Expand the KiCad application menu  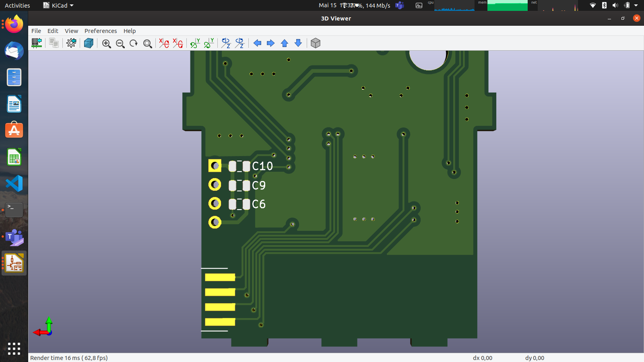pos(59,6)
